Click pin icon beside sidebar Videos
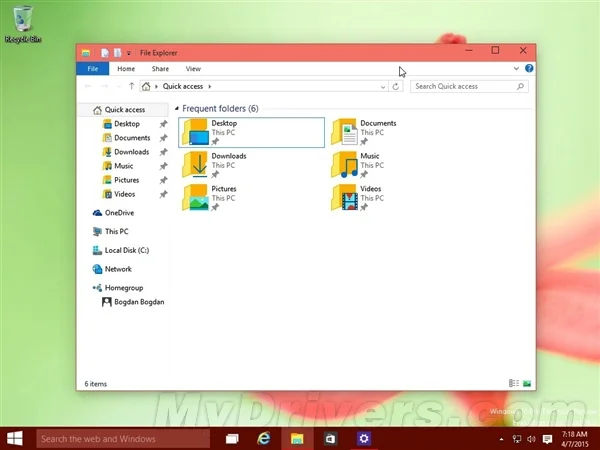Screen dimensions: 600x450 pyautogui.click(x=163, y=194)
